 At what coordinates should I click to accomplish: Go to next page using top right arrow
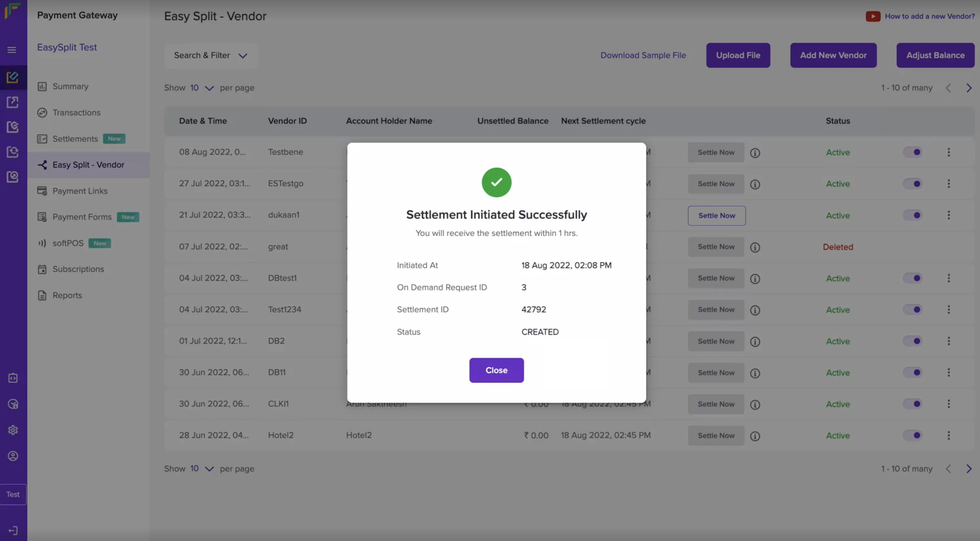[x=969, y=88]
